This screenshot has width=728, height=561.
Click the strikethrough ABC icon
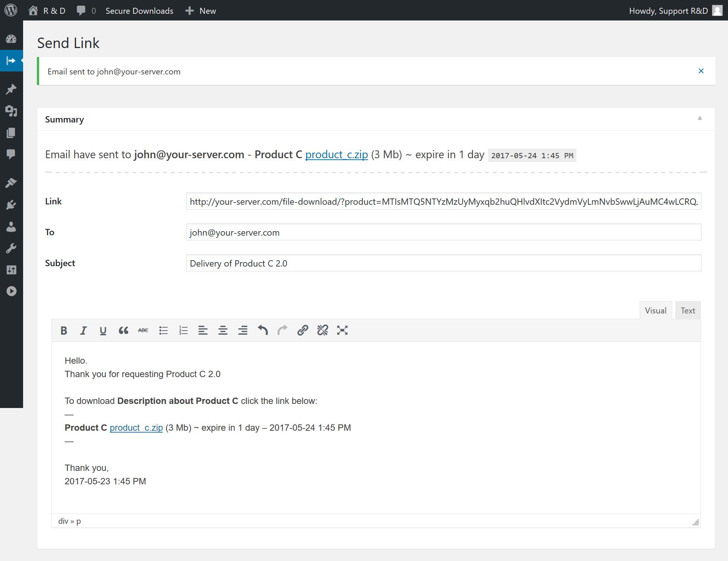pos(143,330)
